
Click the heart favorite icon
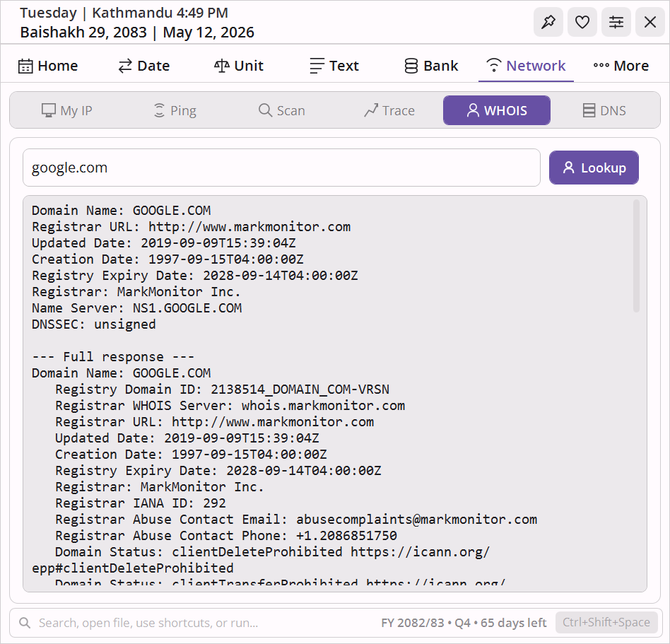tap(582, 22)
